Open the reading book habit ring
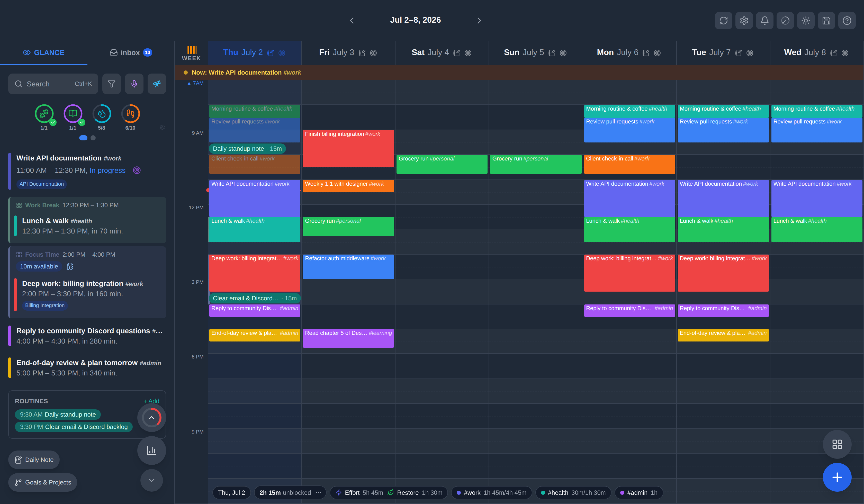The height and width of the screenshot is (504, 864). click(x=73, y=113)
